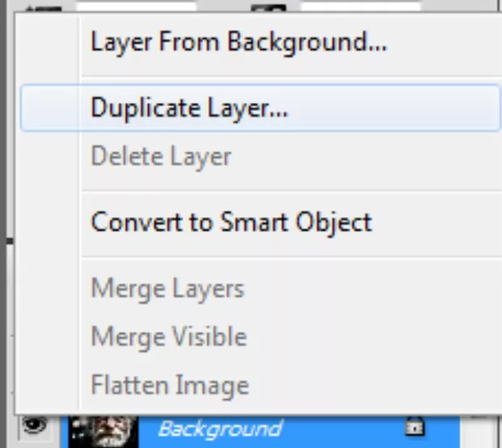Select Duplicate Layer from context menu
Image resolution: width=502 pixels, height=448 pixels.
point(189,109)
